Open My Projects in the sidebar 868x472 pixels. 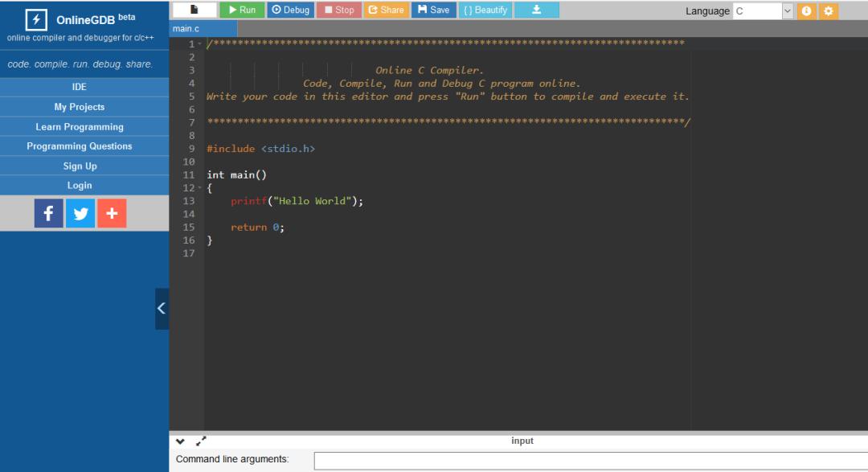pos(79,107)
